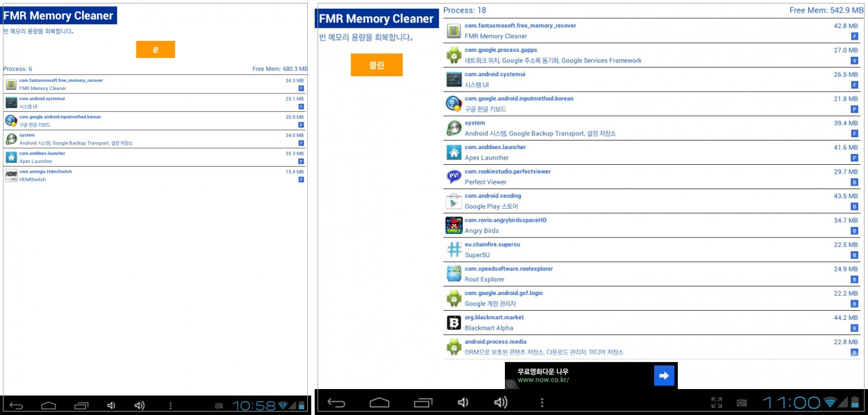This screenshot has width=868, height=415.
Task: Tap screenshot camera icon in right nav bar
Action: coord(742,403)
